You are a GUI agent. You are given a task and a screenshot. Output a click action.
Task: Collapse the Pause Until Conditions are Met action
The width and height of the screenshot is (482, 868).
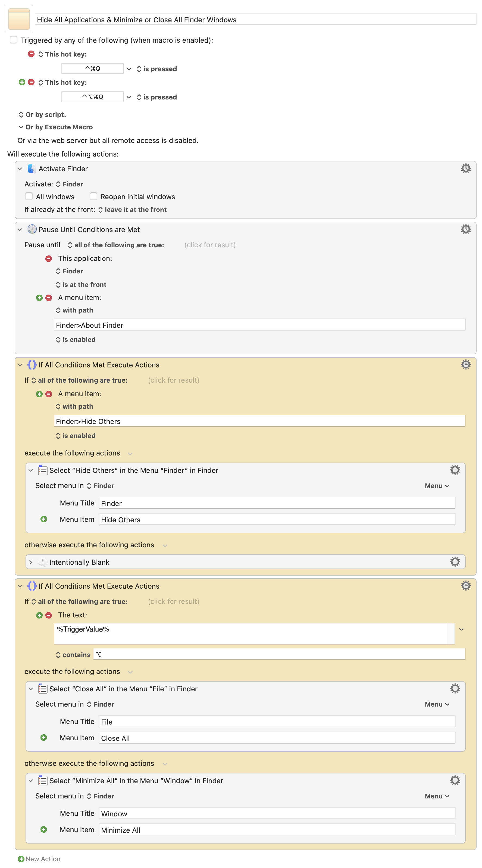(20, 229)
